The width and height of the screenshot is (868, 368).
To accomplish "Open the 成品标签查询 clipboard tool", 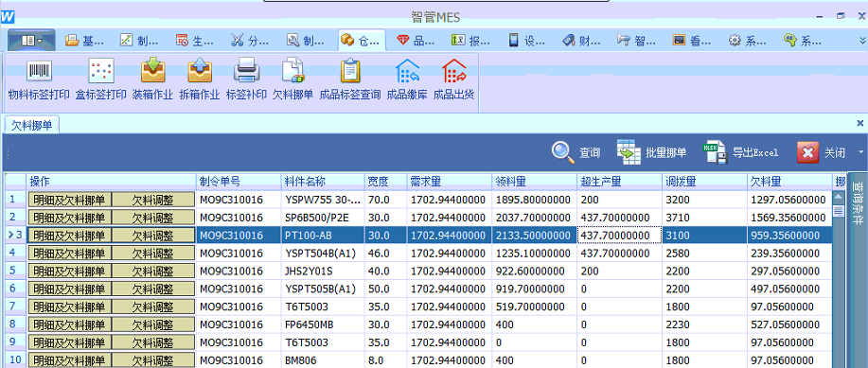I will (350, 80).
